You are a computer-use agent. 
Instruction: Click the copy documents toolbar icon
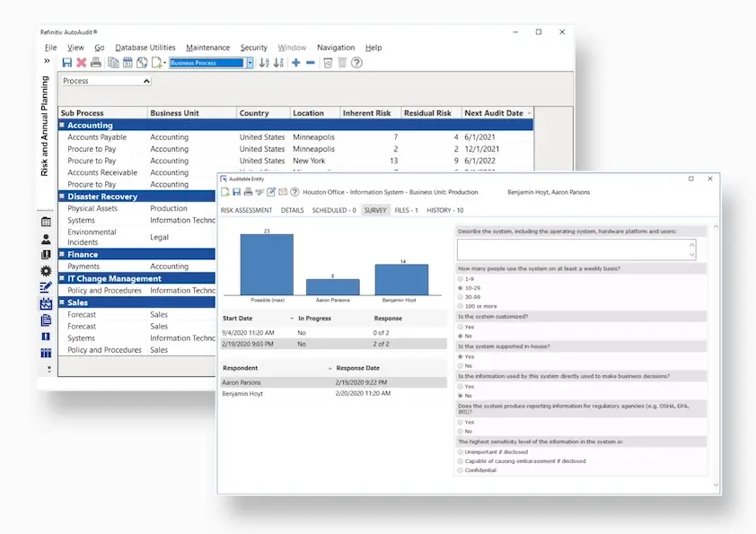tap(113, 63)
